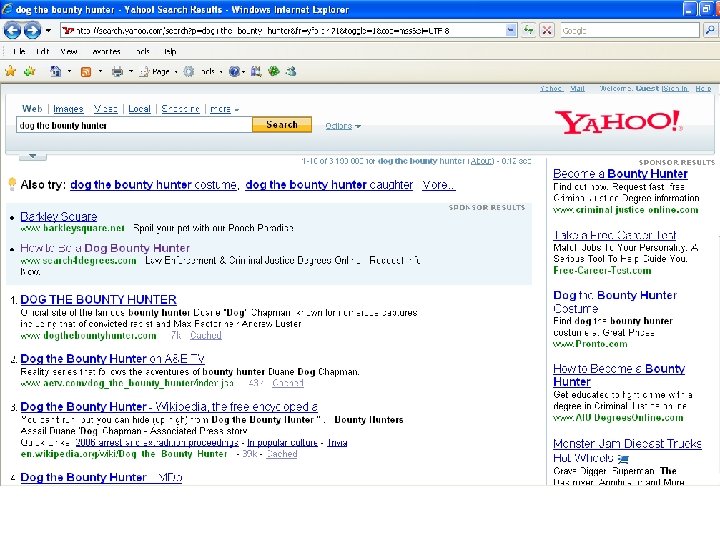Expand the 'more' search categories dropdown

click(225, 109)
